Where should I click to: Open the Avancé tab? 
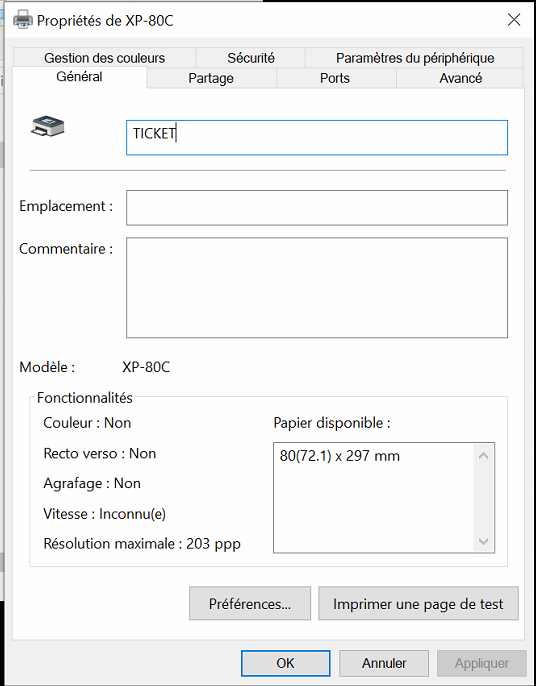(460, 78)
